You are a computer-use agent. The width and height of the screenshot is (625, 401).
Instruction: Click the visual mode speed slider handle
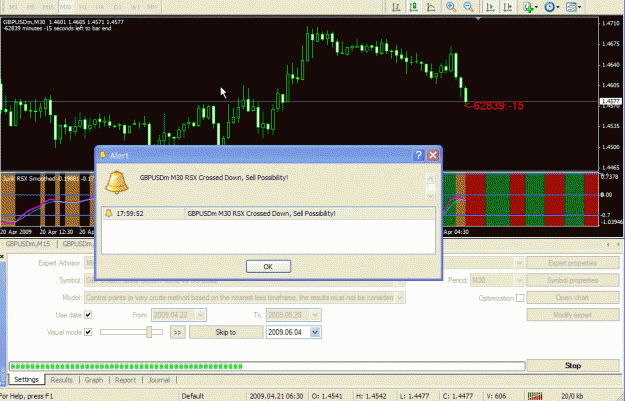pos(149,332)
